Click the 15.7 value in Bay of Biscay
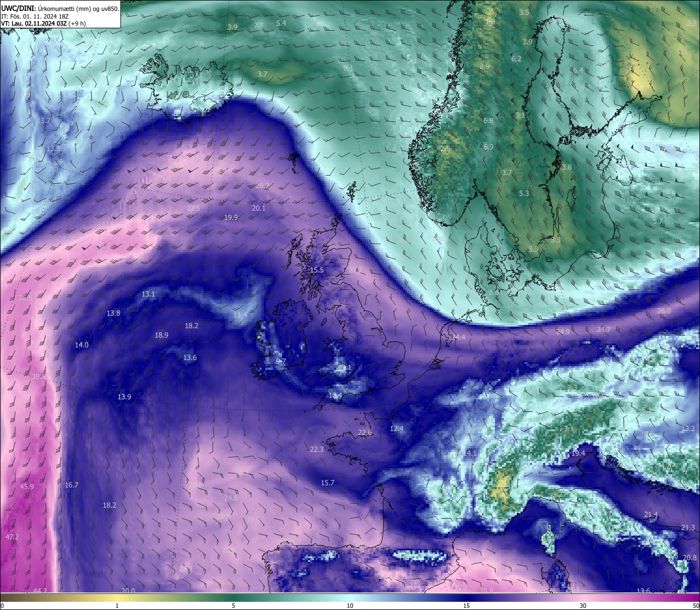The width and height of the screenshot is (700, 610). coord(327,483)
